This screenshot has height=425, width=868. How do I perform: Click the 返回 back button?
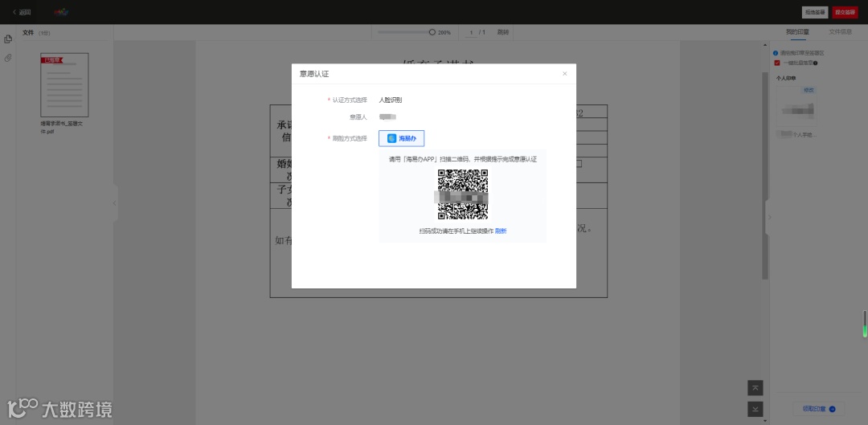point(22,12)
